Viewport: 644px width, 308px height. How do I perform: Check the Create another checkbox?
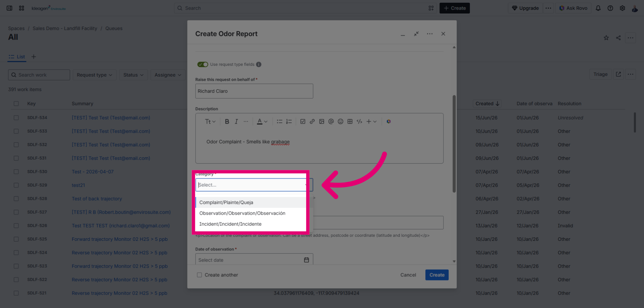pos(199,275)
